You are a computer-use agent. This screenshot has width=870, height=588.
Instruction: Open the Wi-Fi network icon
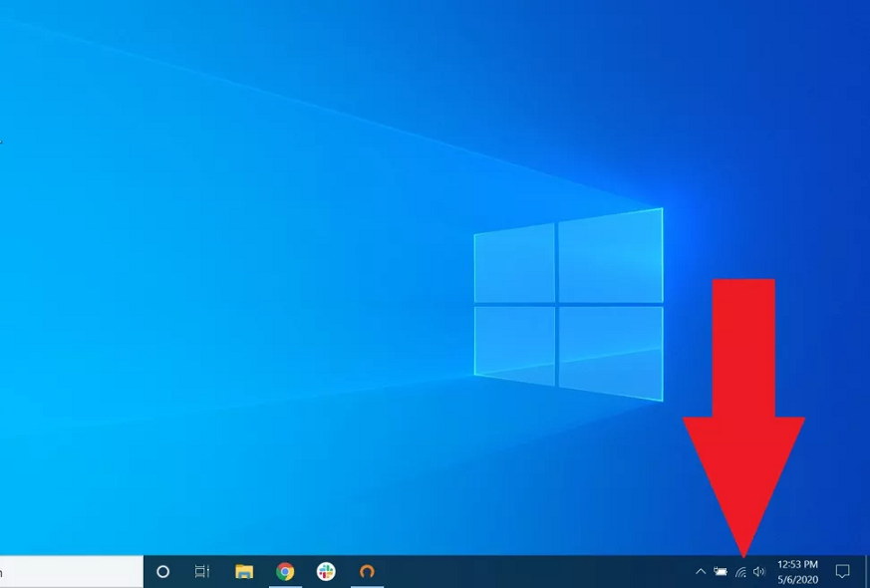(740, 572)
